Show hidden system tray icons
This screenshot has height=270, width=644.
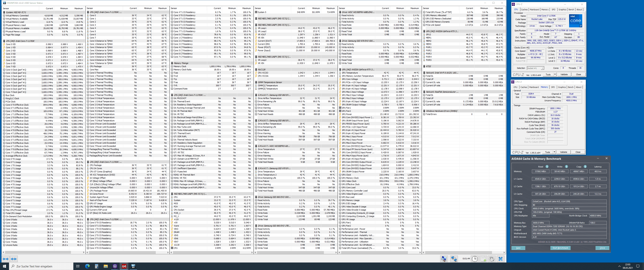pyautogui.click(x=619, y=266)
